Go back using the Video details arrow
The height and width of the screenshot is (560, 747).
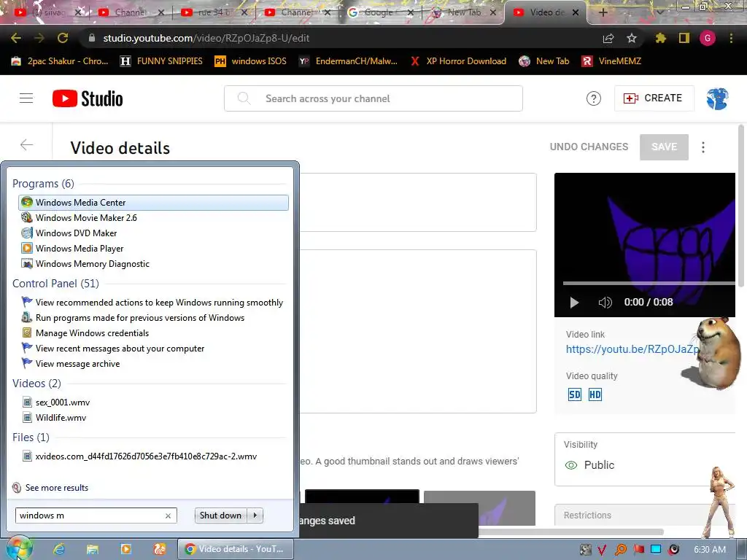point(27,145)
